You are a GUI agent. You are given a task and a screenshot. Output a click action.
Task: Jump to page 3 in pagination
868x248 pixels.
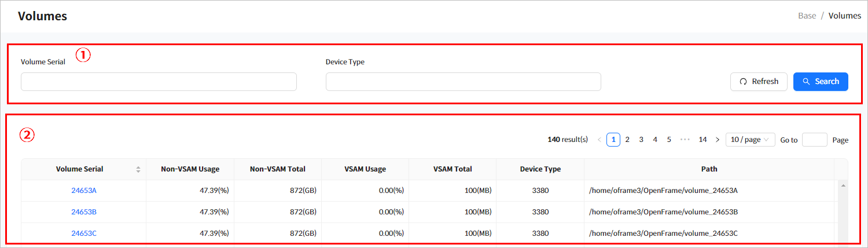[641, 140]
